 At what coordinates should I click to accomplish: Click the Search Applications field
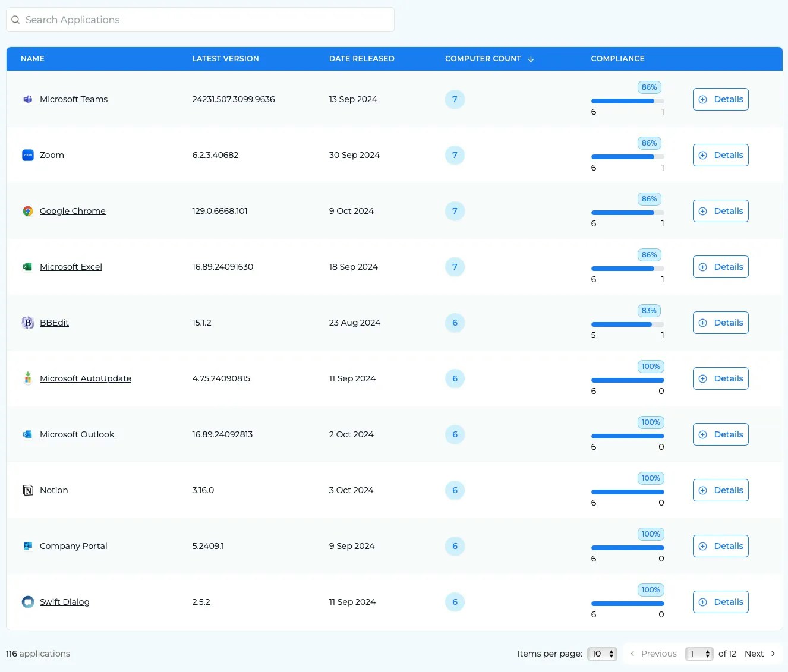click(x=200, y=20)
